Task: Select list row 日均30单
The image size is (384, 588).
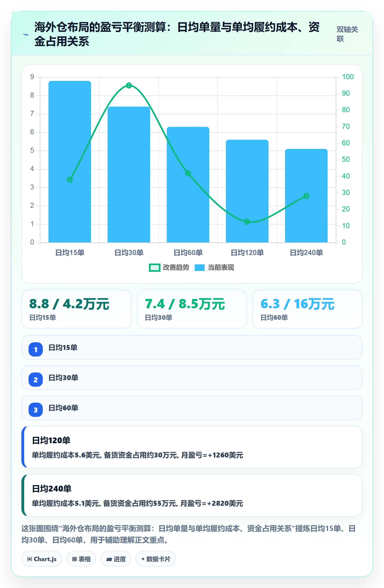Action: [192, 378]
